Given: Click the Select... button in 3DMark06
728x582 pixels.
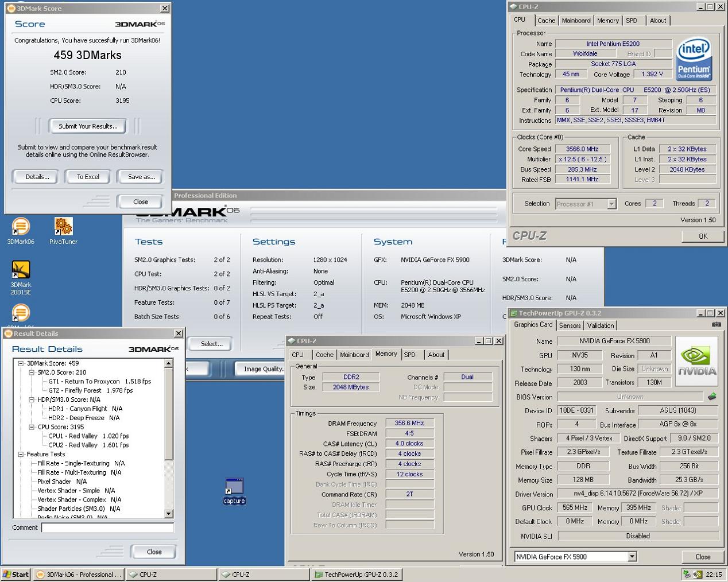Looking at the screenshot, I should (x=211, y=344).
